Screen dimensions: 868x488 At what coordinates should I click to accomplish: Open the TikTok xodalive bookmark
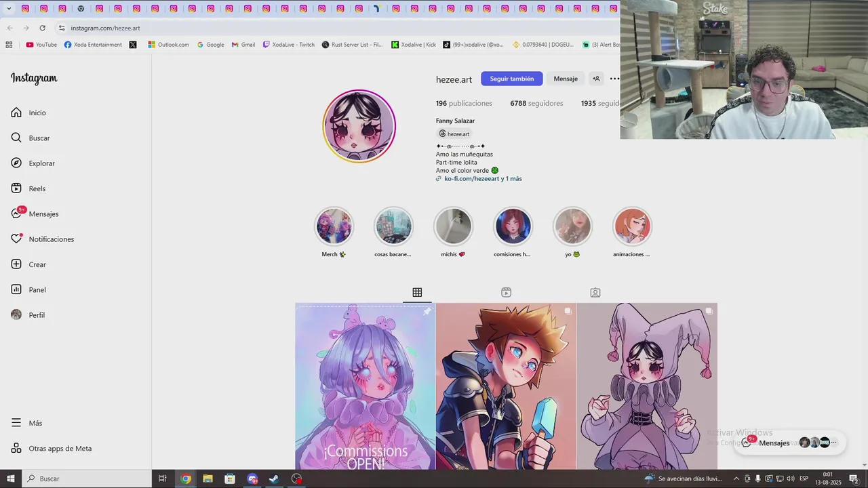[x=473, y=45]
